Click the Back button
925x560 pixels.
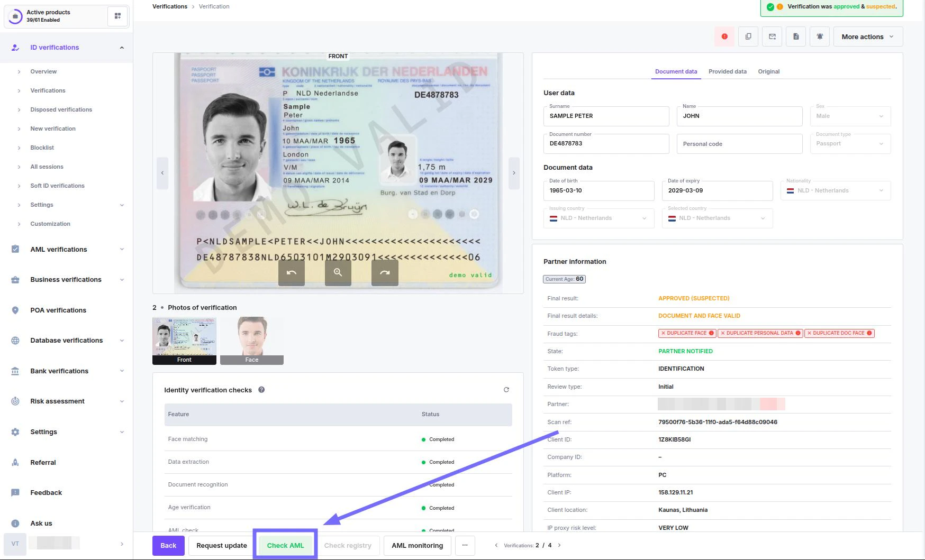coord(168,545)
